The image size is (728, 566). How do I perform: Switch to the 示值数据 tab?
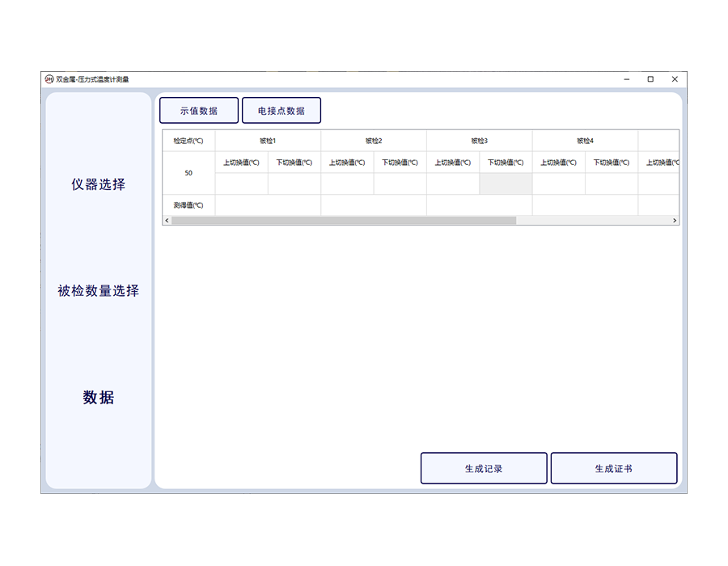click(199, 111)
